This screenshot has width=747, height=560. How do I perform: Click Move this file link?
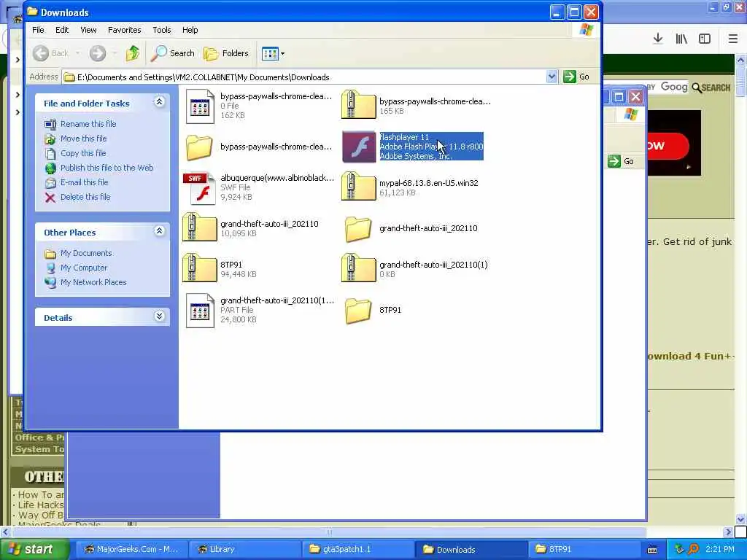(83, 139)
